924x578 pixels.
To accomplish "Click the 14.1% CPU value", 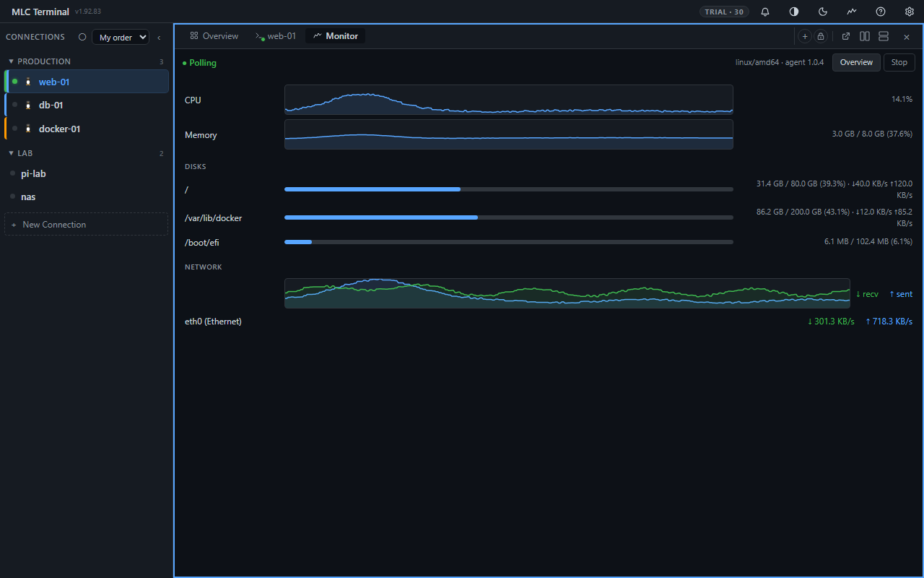I will pos(902,99).
